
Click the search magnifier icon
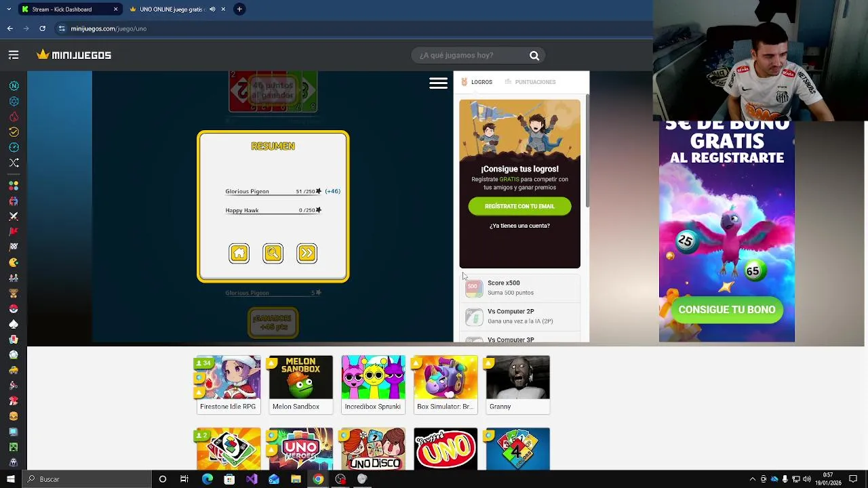[534, 56]
